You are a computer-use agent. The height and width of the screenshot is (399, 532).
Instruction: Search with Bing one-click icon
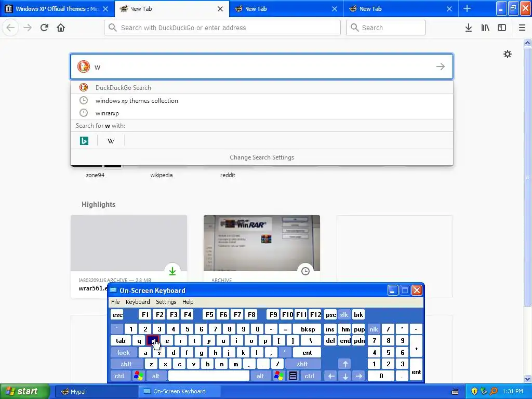pyautogui.click(x=84, y=140)
